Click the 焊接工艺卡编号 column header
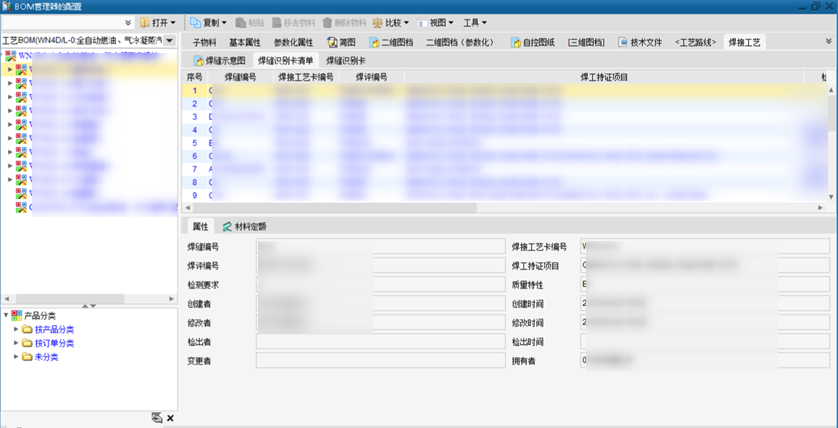Image resolution: width=838 pixels, height=428 pixels. click(306, 77)
